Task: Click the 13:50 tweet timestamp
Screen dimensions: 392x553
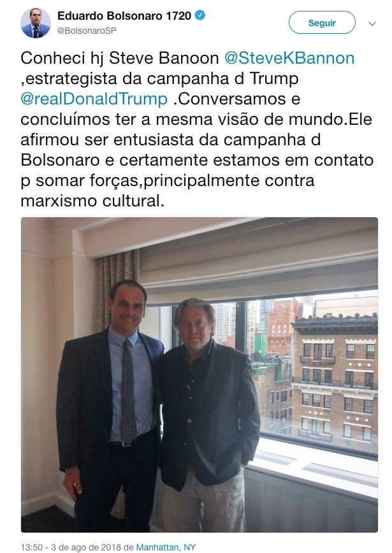Action: 32,547
